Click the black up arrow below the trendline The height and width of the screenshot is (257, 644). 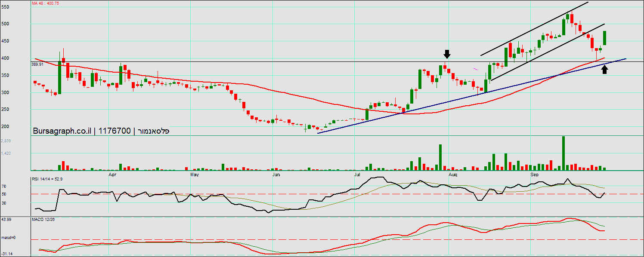[605, 69]
